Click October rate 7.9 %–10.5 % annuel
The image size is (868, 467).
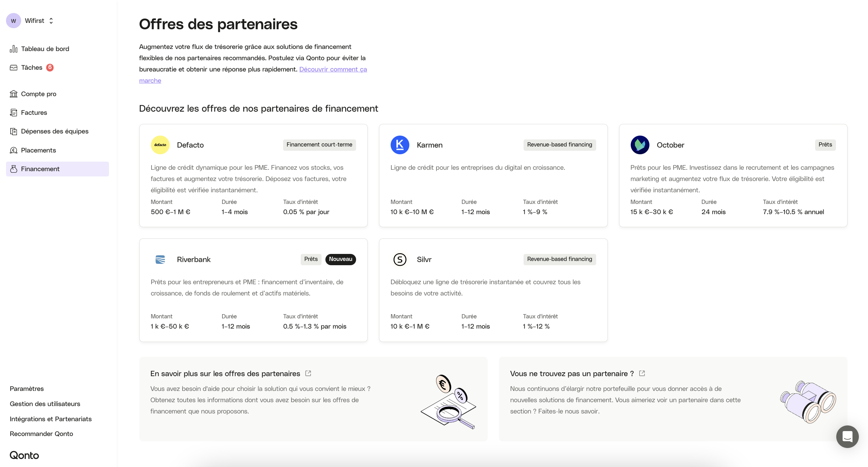click(x=794, y=212)
